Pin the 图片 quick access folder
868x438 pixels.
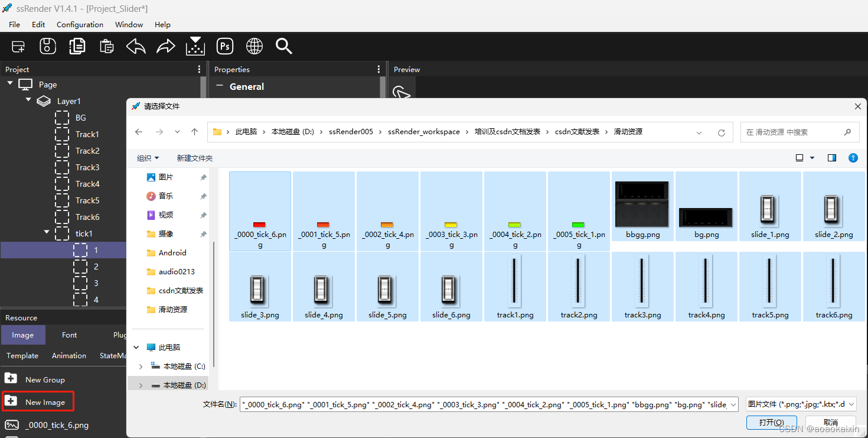coord(203,176)
